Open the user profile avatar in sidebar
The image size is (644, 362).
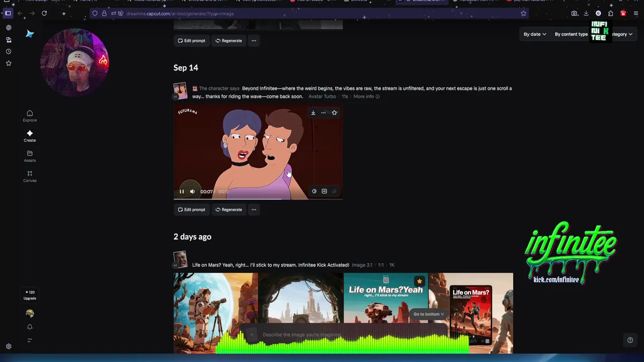[x=30, y=313]
